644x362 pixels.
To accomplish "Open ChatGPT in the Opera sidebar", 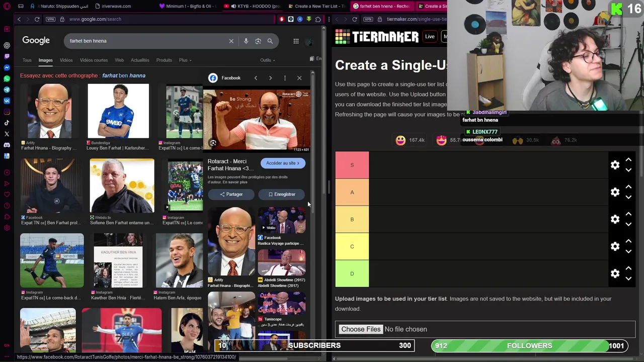I will click(7, 45).
